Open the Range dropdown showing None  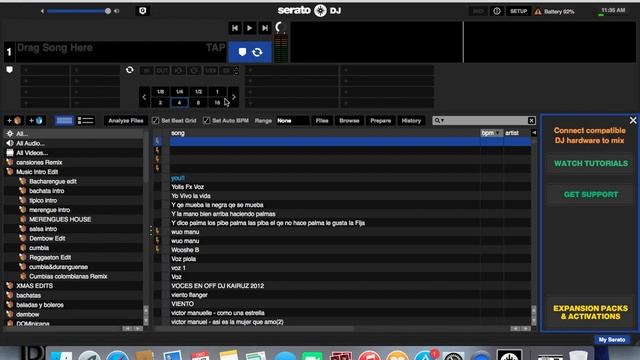292,120
